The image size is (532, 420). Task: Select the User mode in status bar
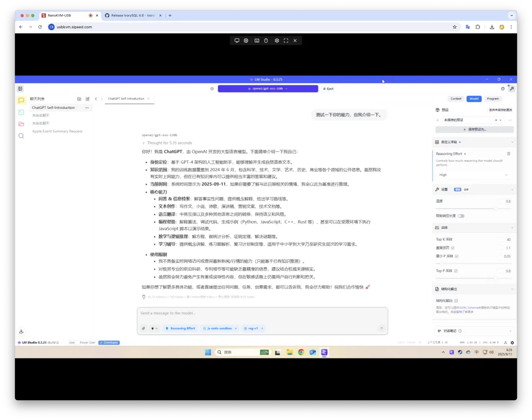click(x=72, y=343)
